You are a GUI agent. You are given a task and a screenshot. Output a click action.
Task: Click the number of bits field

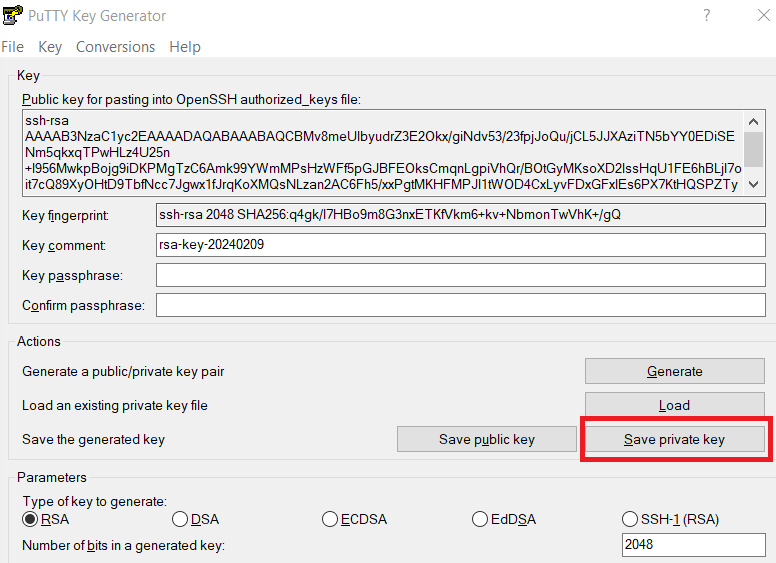pos(692,545)
